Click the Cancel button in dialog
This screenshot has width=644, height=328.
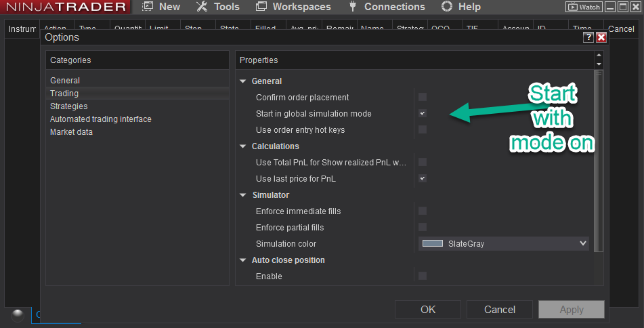click(500, 310)
